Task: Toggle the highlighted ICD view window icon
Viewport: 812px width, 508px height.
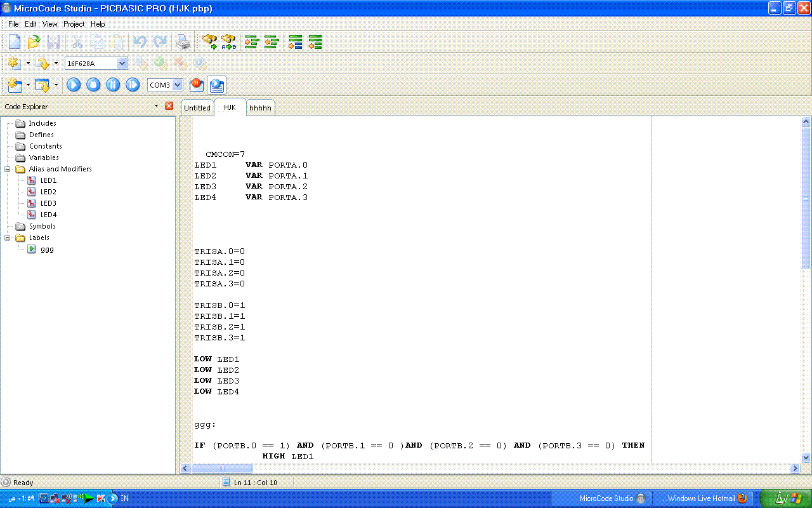Action: pos(216,84)
